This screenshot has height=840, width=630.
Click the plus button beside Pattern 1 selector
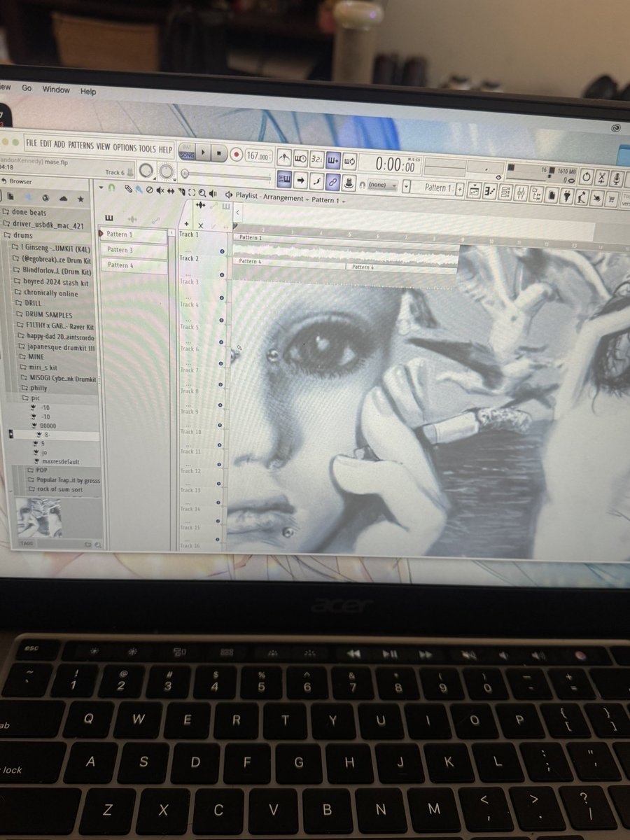click(459, 189)
